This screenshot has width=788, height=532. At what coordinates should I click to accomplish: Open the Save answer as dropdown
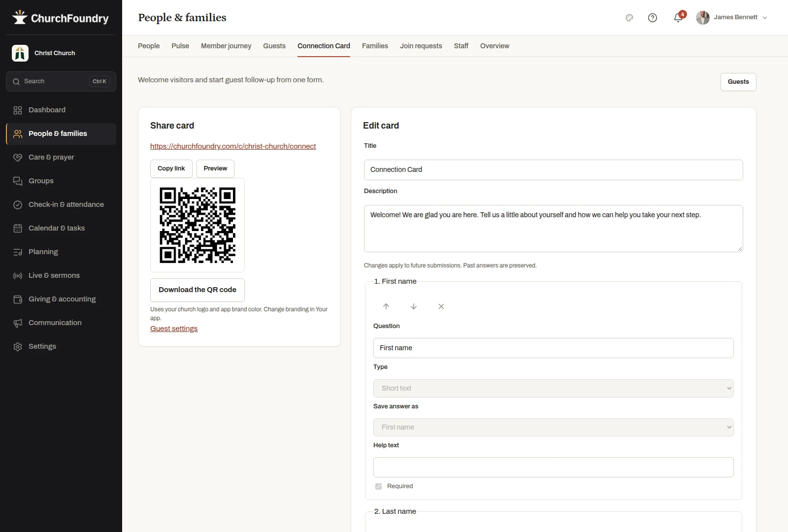point(554,427)
